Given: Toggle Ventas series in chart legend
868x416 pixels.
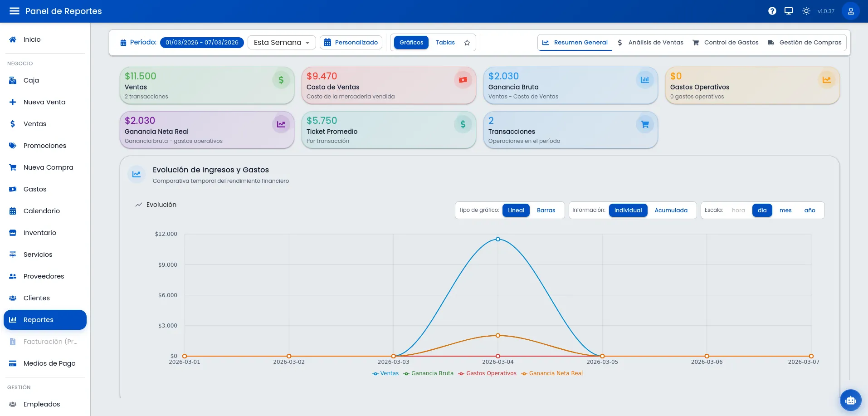Looking at the screenshot, I should (385, 373).
